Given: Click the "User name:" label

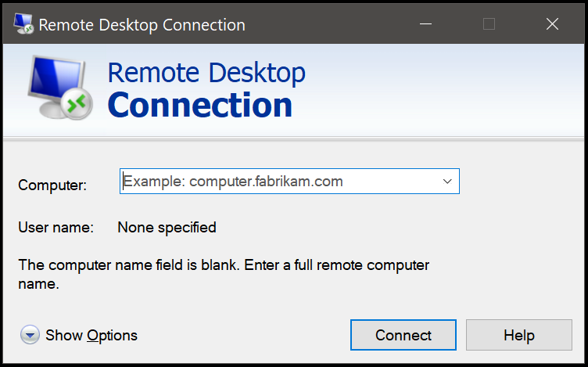Looking at the screenshot, I should pos(56,228).
